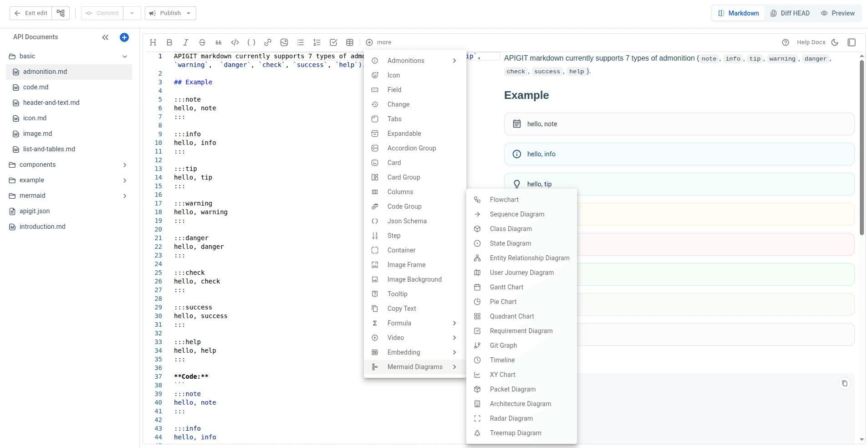Image resolution: width=868 pixels, height=448 pixels.
Task: Insert a Pie Chart
Action: [521, 302]
